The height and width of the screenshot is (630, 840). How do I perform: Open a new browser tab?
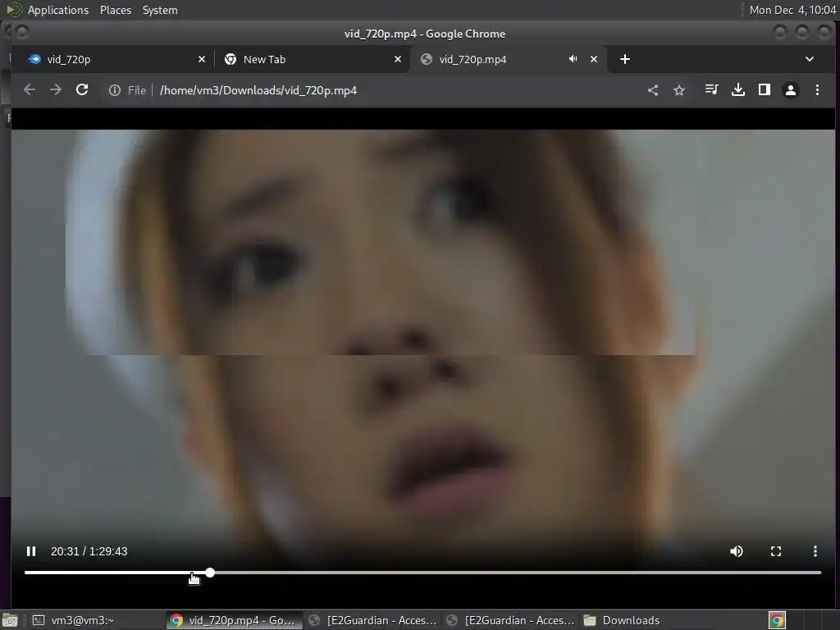[x=624, y=59]
